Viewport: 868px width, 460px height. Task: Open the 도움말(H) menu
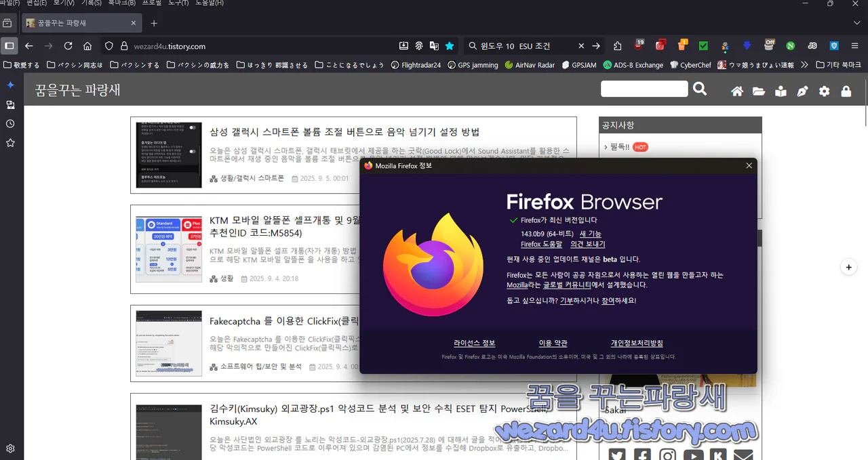[x=210, y=3]
